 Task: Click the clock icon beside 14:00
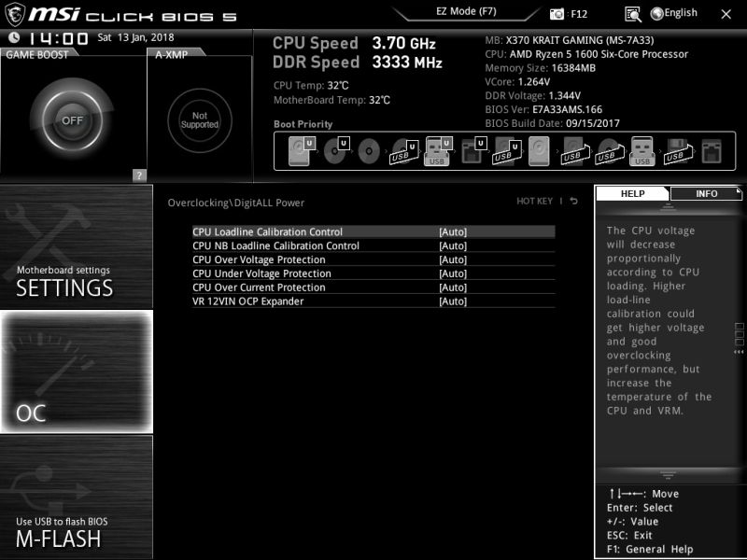[x=14, y=37]
